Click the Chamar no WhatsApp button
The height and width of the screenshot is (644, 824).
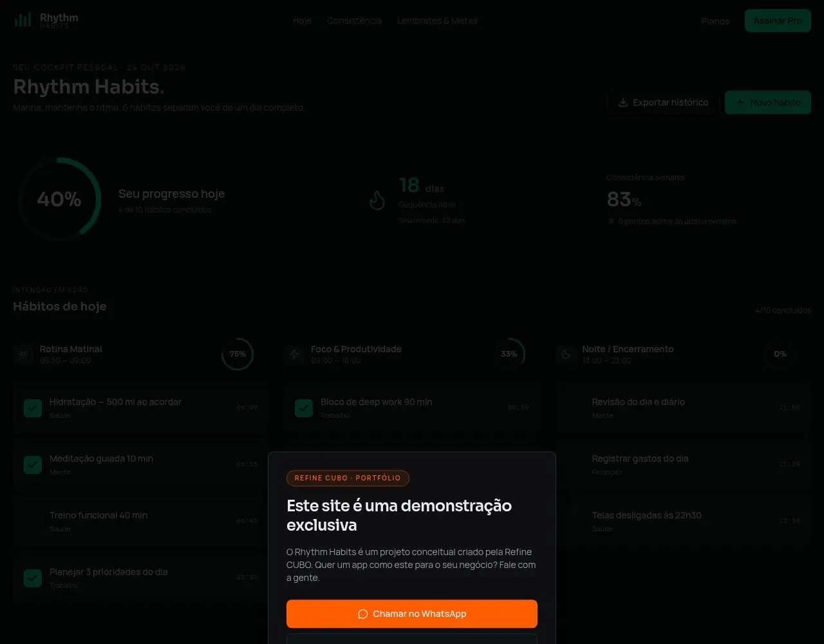tap(412, 614)
